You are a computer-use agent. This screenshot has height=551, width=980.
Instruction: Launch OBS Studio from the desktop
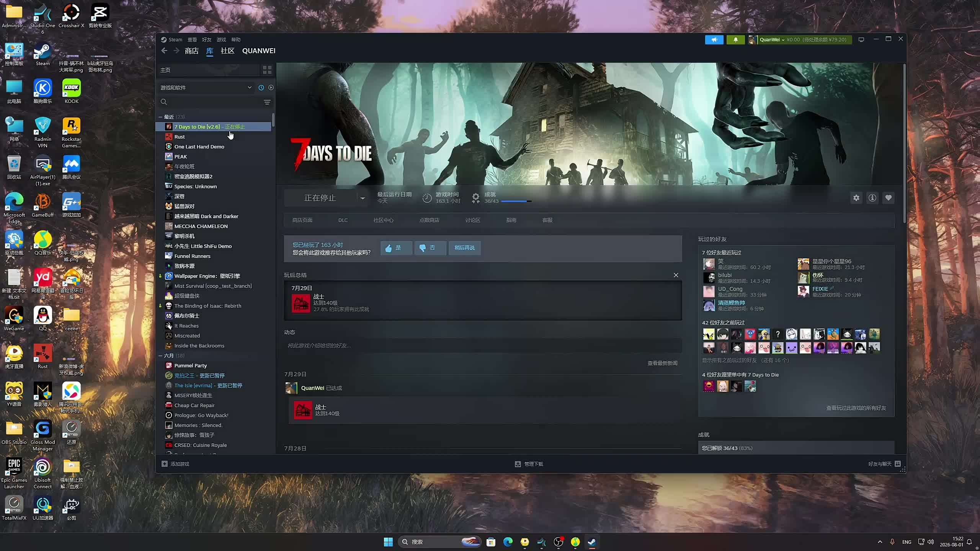pos(14,432)
